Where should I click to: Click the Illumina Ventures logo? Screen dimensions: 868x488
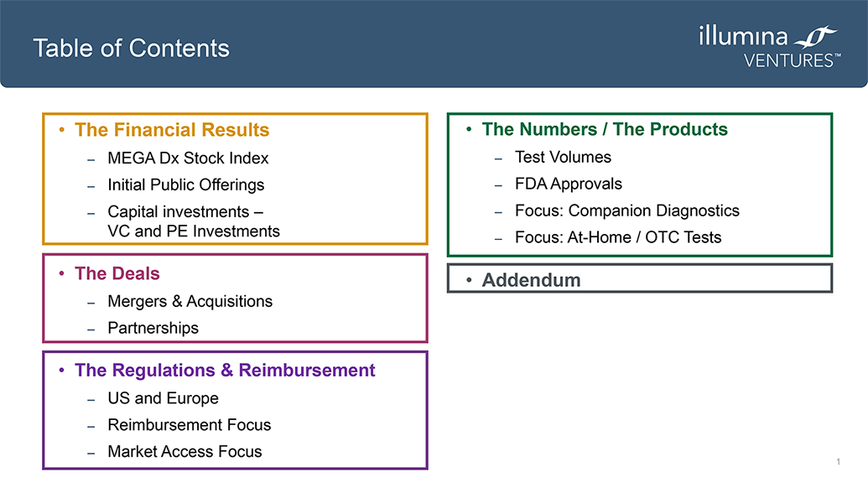tap(770, 46)
